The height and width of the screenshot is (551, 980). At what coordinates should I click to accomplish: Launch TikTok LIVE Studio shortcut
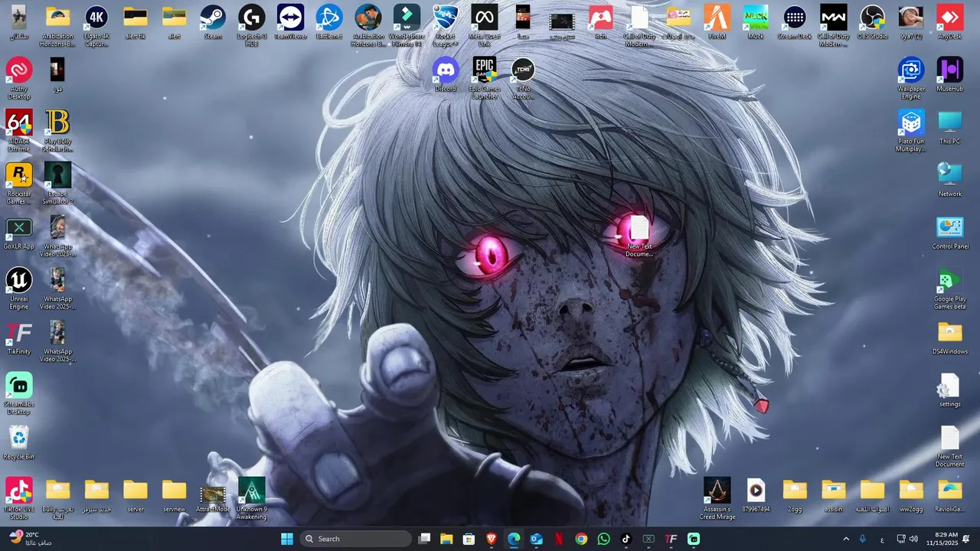[x=19, y=499]
